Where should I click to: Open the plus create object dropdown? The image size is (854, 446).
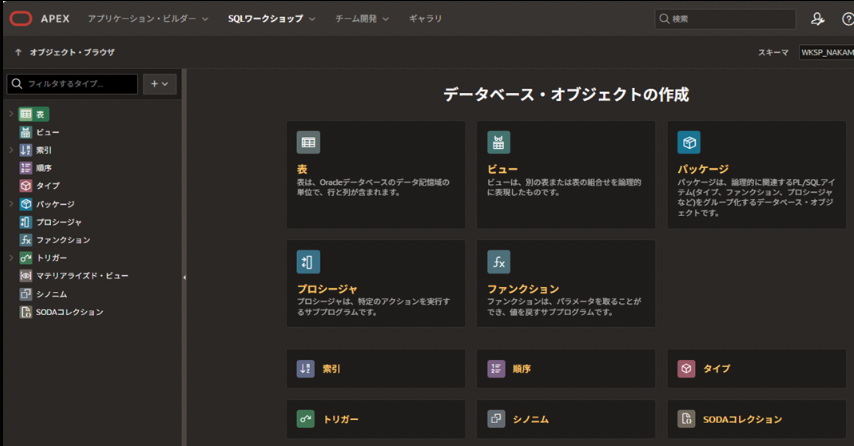[x=160, y=84]
